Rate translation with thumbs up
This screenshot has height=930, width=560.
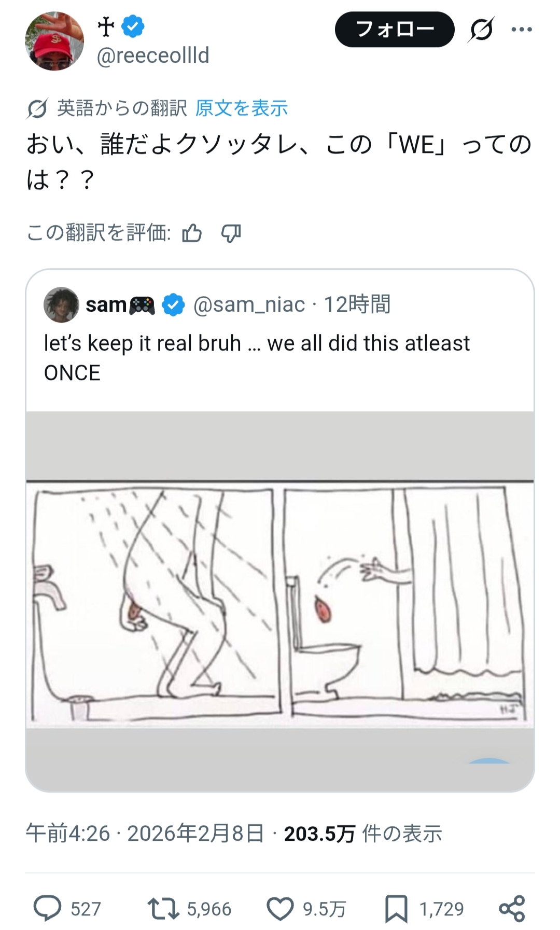[x=192, y=233]
